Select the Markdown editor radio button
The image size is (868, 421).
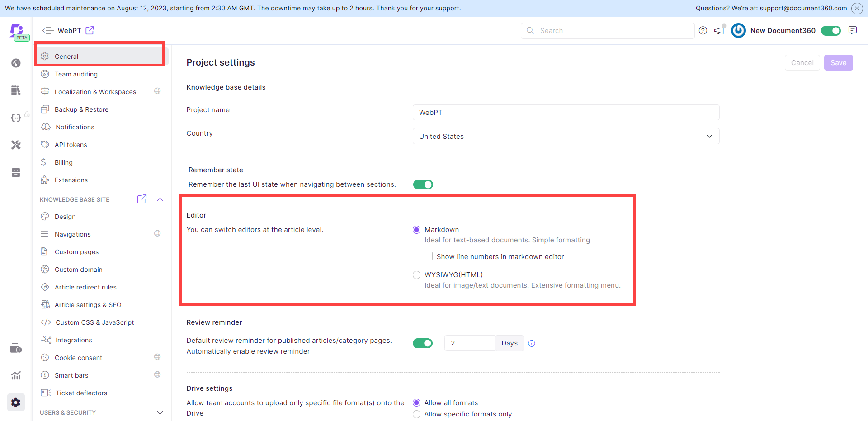pyautogui.click(x=416, y=230)
